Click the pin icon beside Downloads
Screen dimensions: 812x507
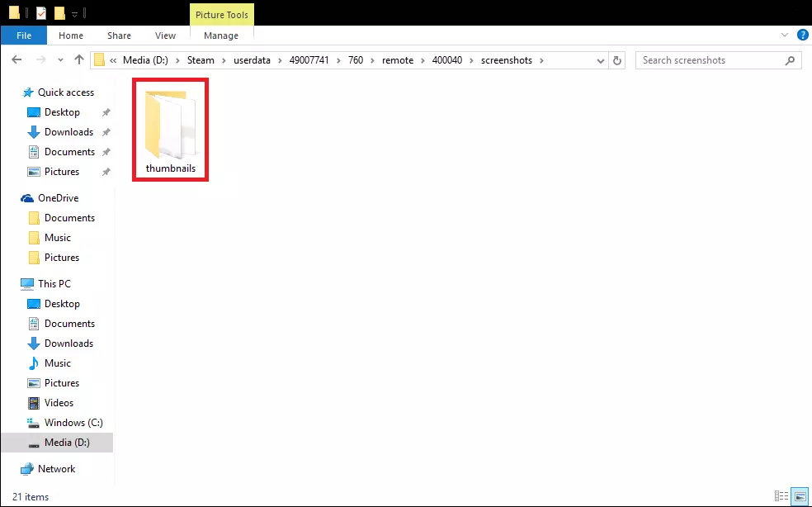[106, 132]
